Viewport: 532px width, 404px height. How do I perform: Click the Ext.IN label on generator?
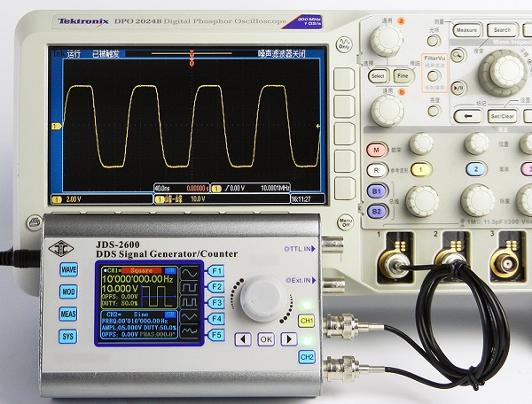[301, 280]
